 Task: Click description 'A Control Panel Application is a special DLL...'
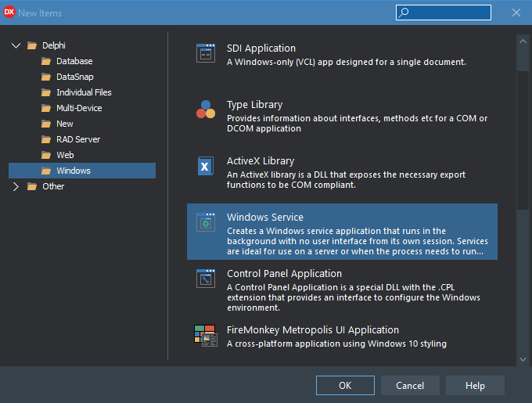pyautogui.click(x=354, y=297)
